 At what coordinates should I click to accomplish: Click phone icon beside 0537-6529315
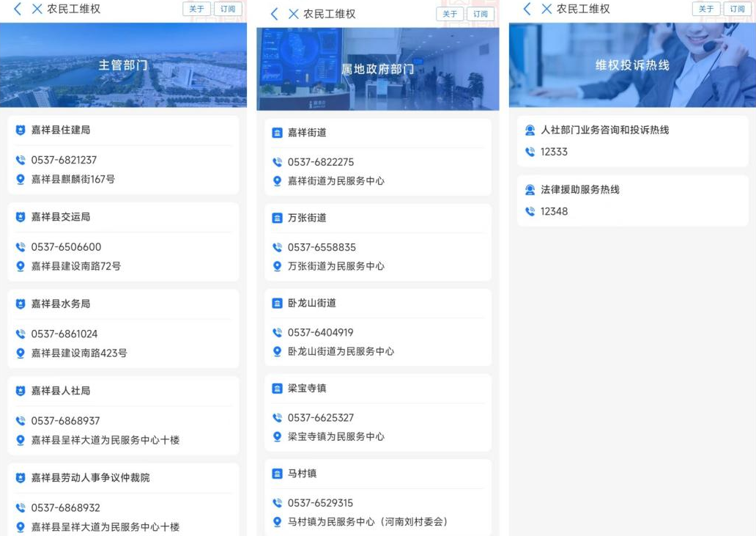coord(277,503)
